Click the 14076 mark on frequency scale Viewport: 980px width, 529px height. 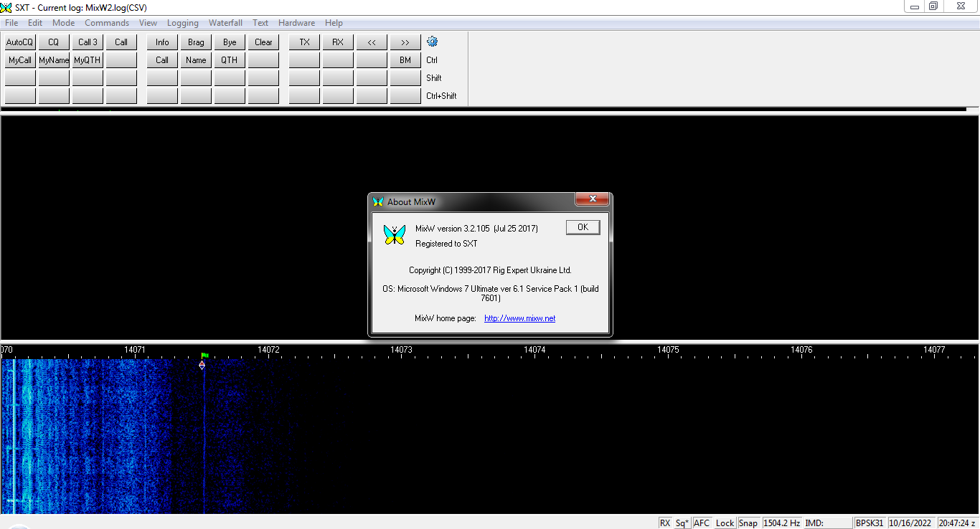click(x=801, y=350)
